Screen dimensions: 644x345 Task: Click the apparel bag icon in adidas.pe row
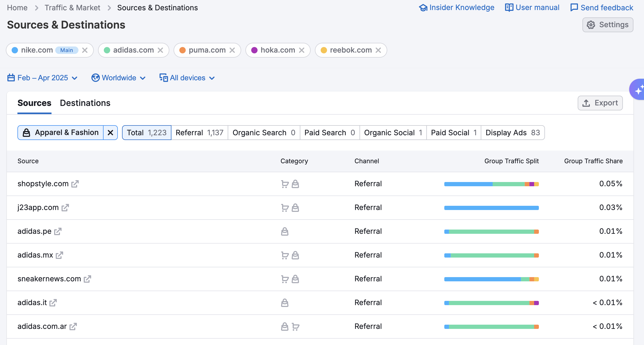[x=285, y=231]
